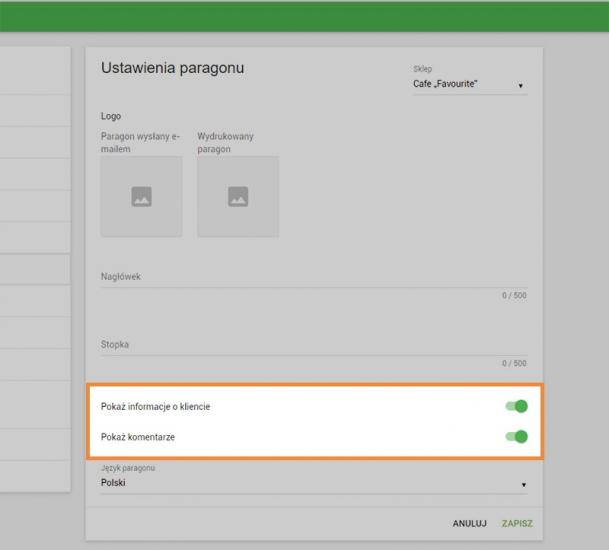Focus the Nagłówek text field
Screen dimensions: 609x550
point(312,277)
